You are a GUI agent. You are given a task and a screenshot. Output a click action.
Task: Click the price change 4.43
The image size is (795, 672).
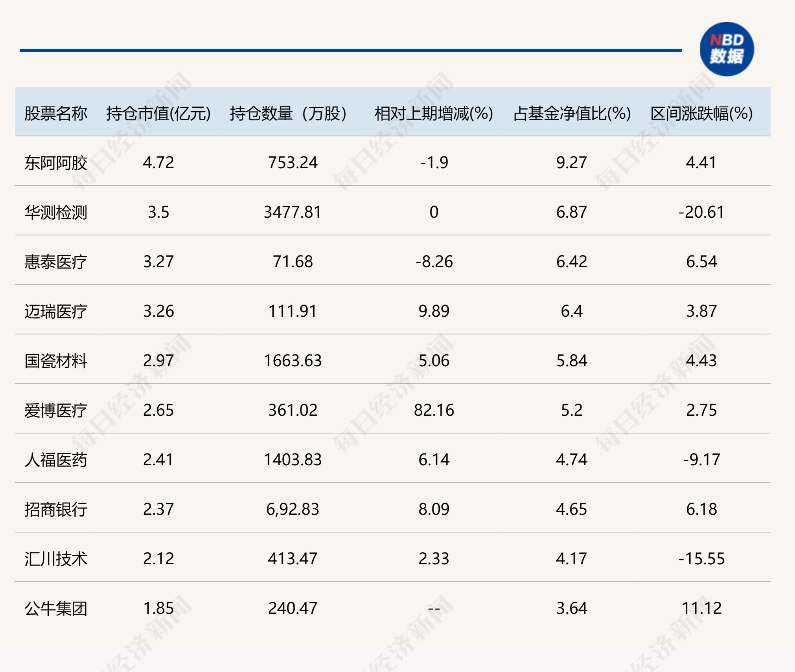pyautogui.click(x=701, y=361)
